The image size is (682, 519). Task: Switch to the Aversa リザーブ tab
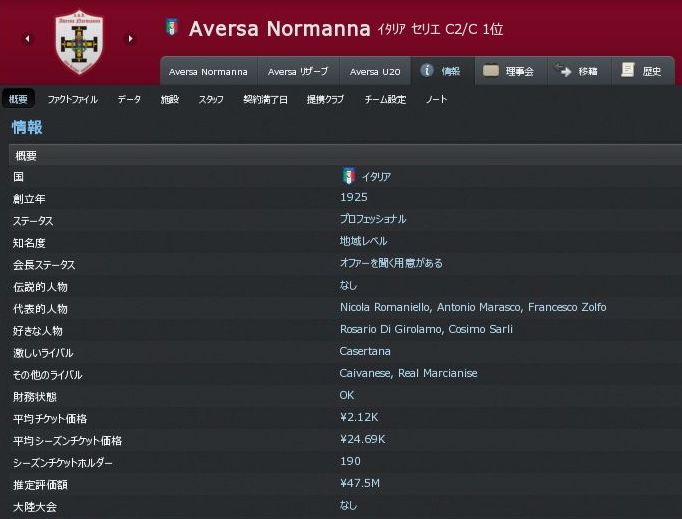pos(298,72)
